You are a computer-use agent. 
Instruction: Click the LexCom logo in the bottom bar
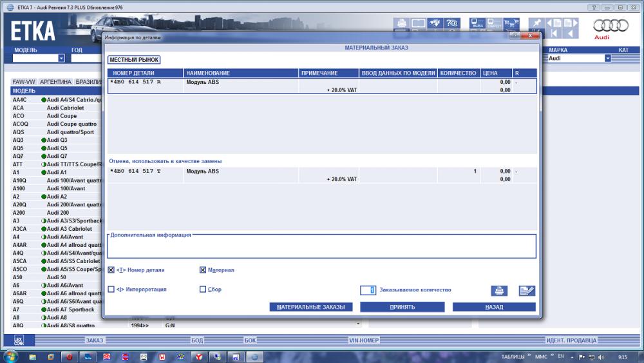[x=19, y=340]
